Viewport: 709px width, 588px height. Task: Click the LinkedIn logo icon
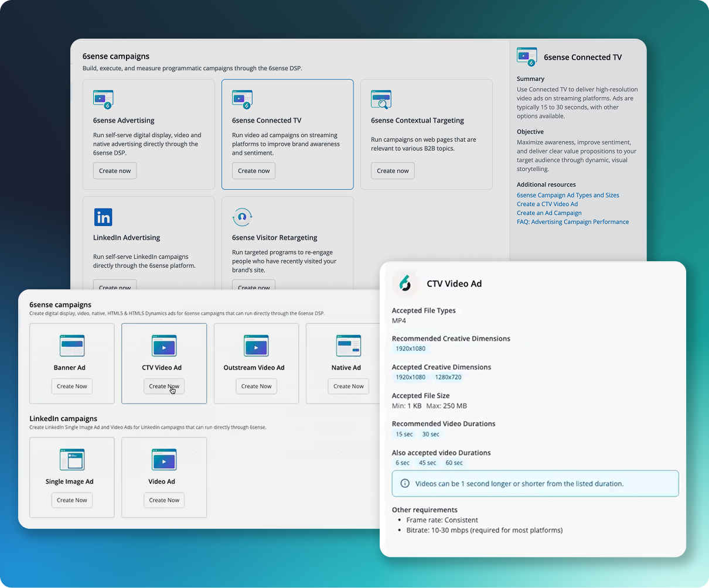pyautogui.click(x=103, y=217)
